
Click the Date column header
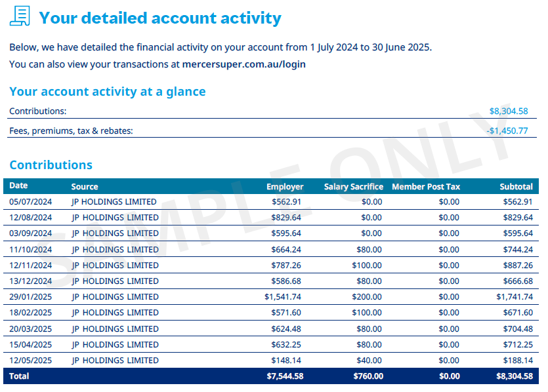18,186
